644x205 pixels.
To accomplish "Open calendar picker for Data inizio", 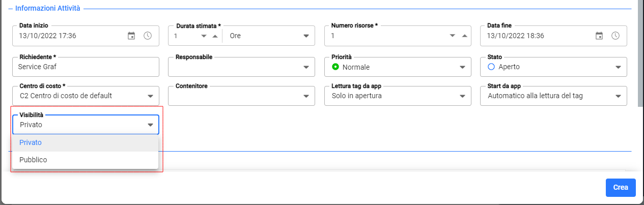I will pos(131,36).
